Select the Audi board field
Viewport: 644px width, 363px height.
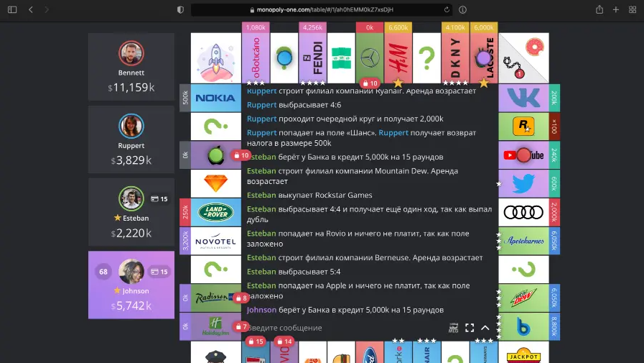pos(523,212)
